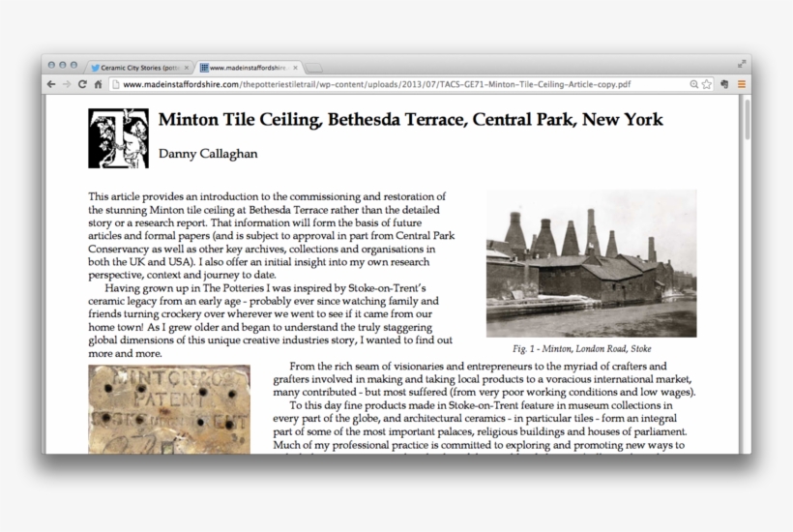793x532 pixels.
Task: Click the vertical scrollbar thumb
Action: point(748,119)
